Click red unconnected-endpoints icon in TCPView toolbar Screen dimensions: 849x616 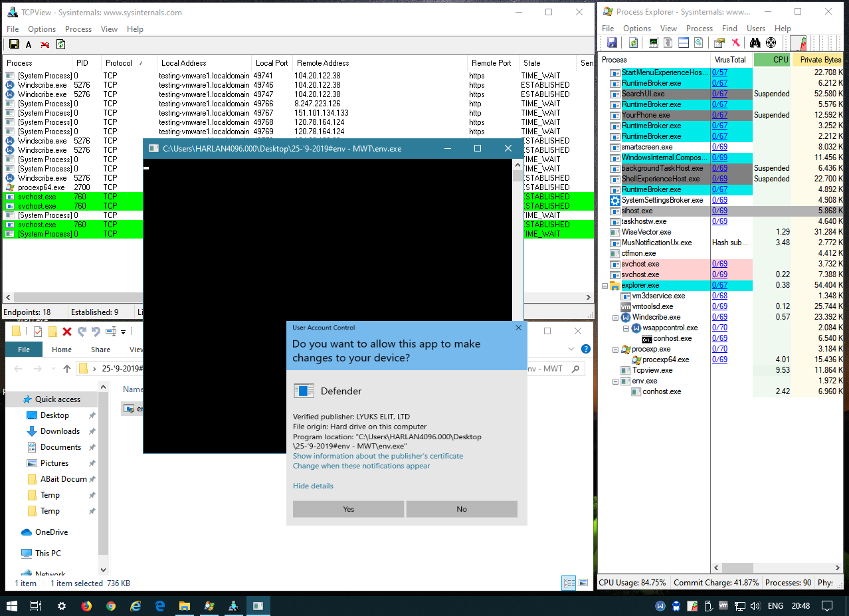coord(45,45)
